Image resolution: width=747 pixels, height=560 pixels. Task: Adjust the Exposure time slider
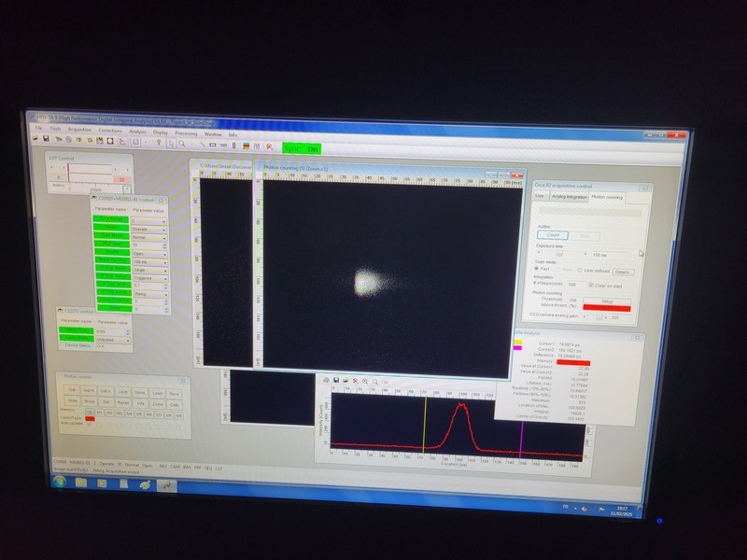560,254
